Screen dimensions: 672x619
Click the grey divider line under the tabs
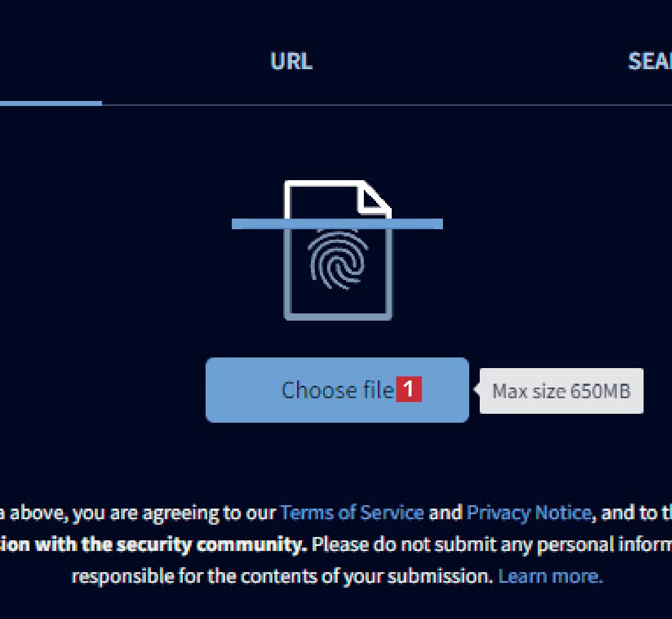click(x=390, y=105)
